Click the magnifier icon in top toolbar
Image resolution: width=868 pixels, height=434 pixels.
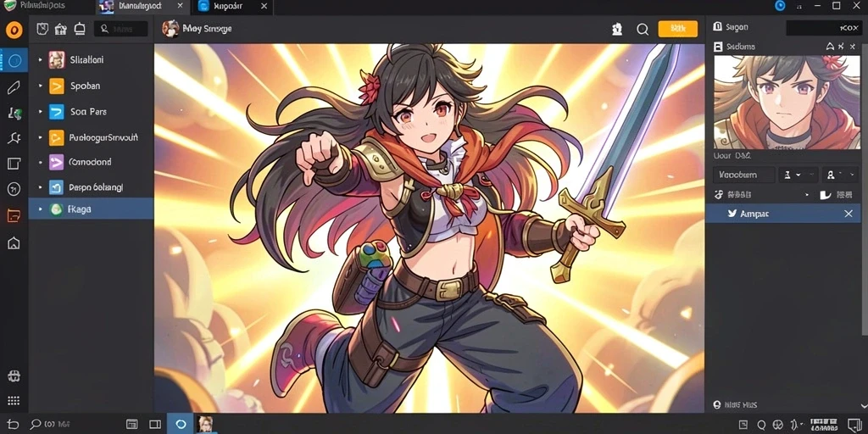(643, 30)
